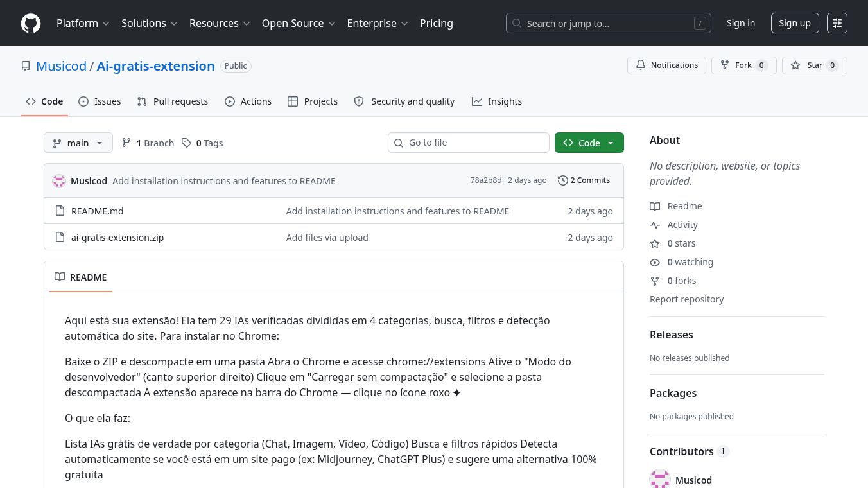Open the Report repository link
Image resolution: width=868 pixels, height=488 pixels.
pyautogui.click(x=686, y=299)
